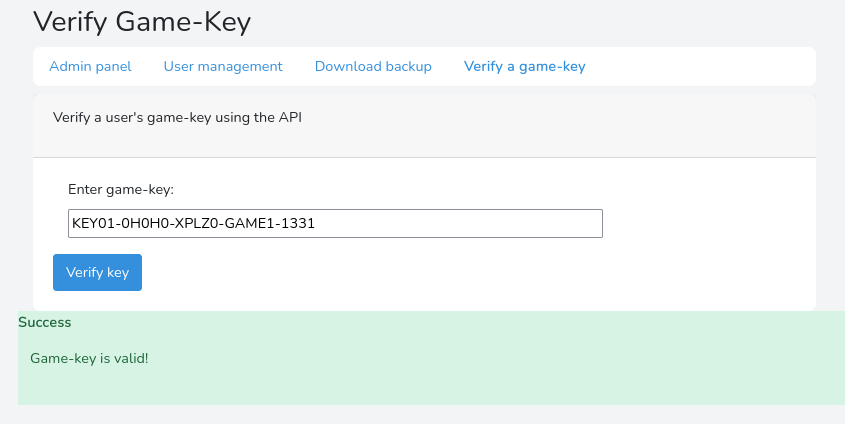Image resolution: width=845 pixels, height=424 pixels.
Task: Open the Admin panel tab
Action: (x=90, y=66)
